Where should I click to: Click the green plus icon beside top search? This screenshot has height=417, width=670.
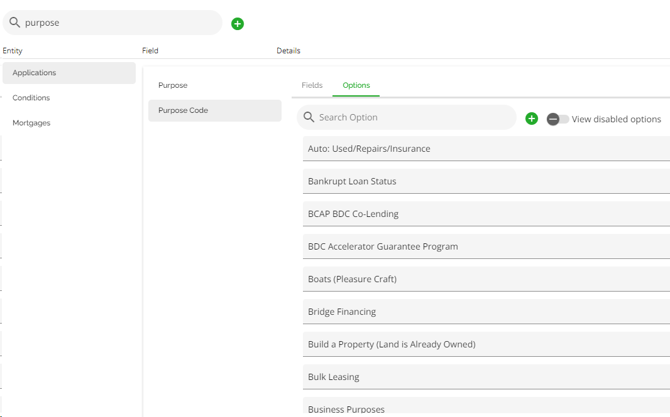coord(237,24)
